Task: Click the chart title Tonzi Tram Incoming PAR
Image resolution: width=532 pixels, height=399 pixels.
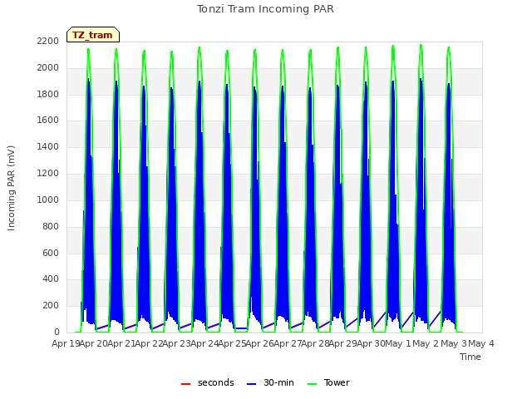Action: tap(265, 9)
